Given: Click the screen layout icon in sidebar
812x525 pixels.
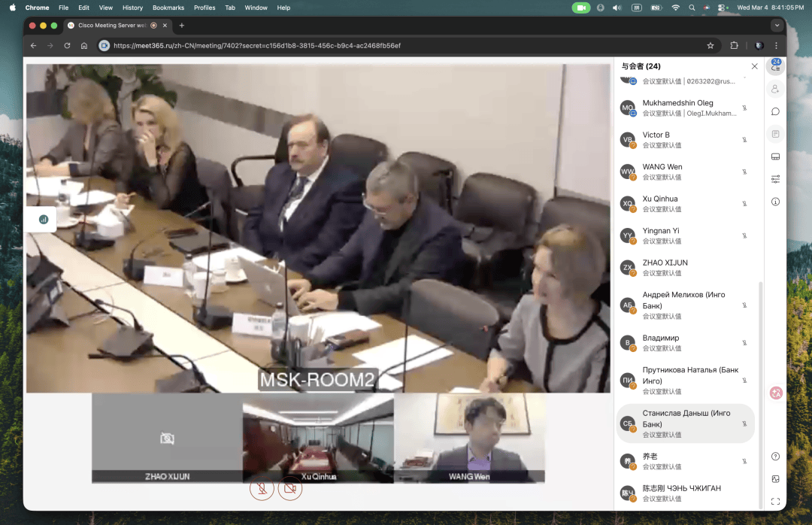Looking at the screenshot, I should click(x=775, y=156).
